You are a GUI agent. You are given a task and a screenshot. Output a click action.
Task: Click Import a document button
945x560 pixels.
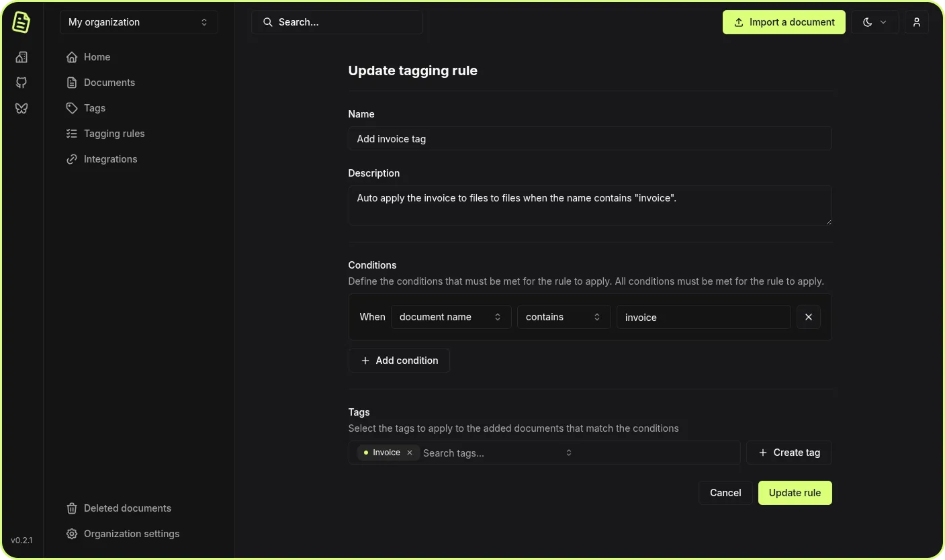point(784,22)
